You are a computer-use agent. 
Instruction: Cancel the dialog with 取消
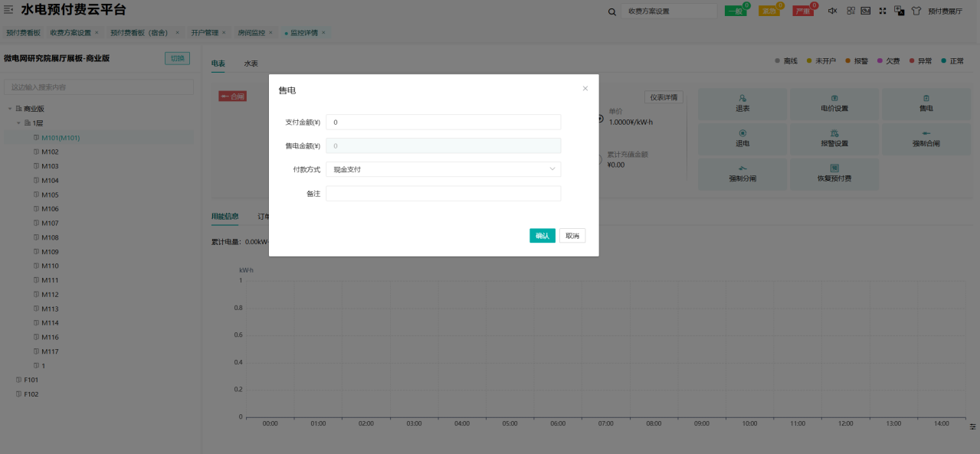pos(572,236)
